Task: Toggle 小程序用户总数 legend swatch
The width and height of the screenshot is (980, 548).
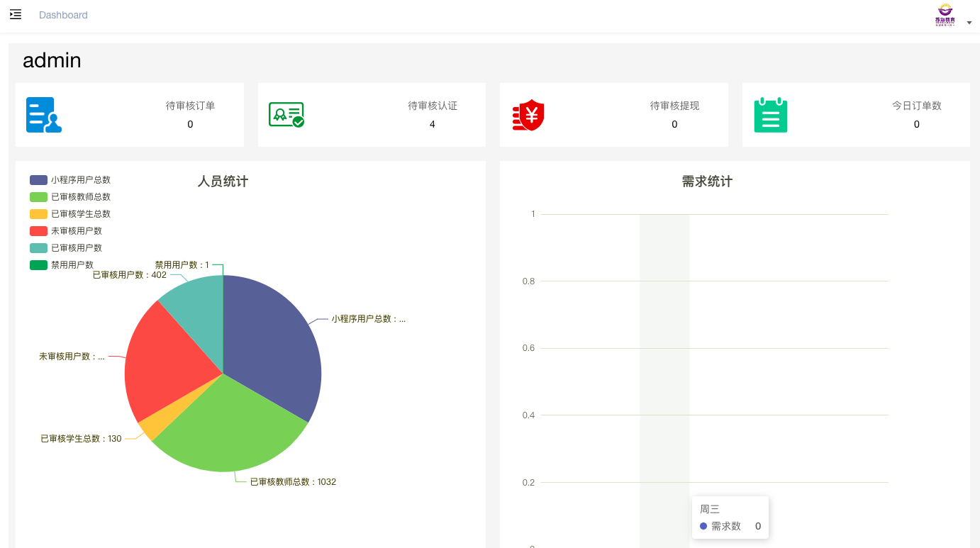Action: (x=38, y=180)
